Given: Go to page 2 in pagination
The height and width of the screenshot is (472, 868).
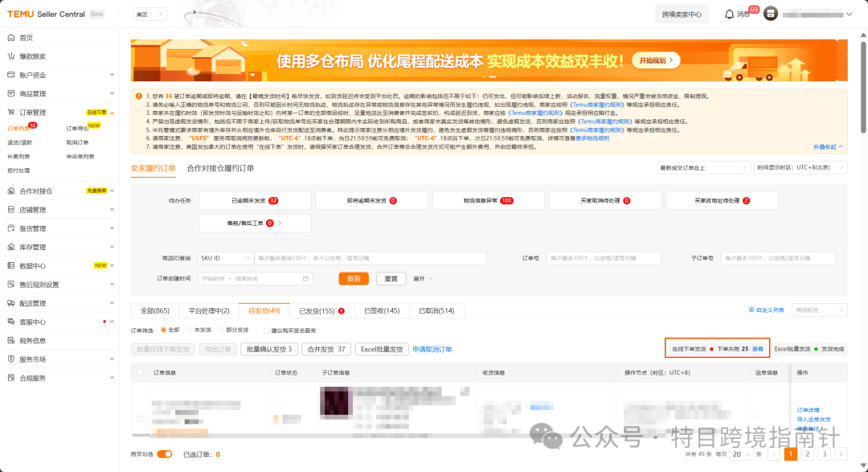Looking at the screenshot, I should coord(808,454).
